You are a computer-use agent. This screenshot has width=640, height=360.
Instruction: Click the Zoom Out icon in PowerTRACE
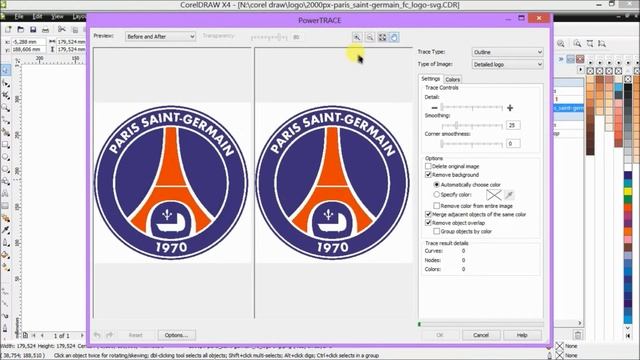(x=369, y=37)
